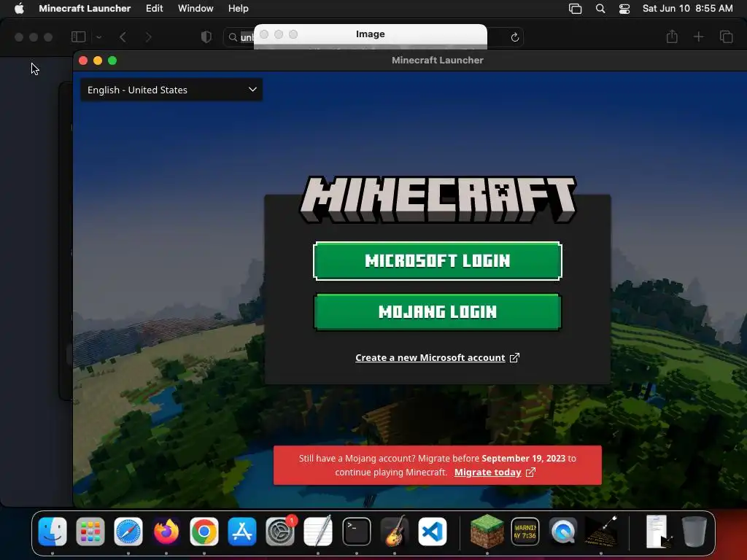The image size is (747, 560).
Task: Open the Edit menu
Action: [155, 9]
